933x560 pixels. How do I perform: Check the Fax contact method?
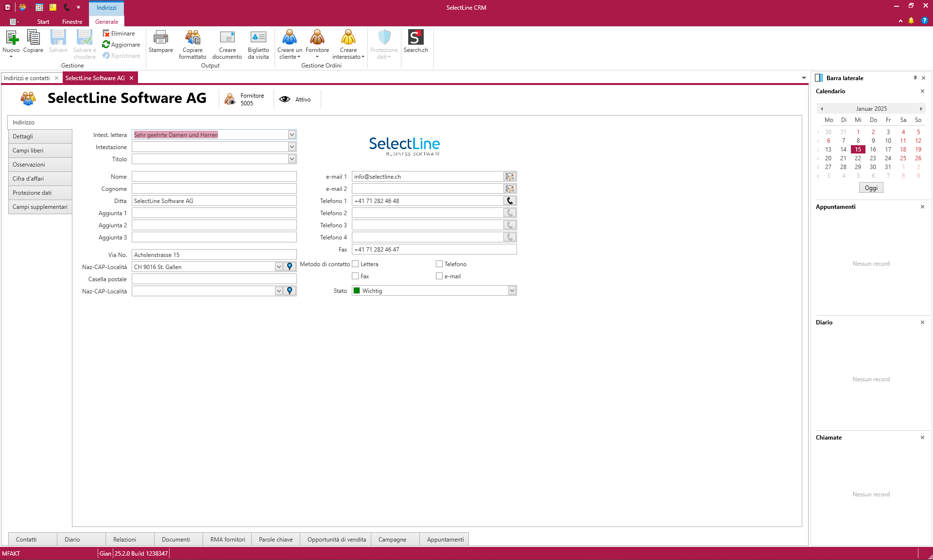(x=355, y=276)
